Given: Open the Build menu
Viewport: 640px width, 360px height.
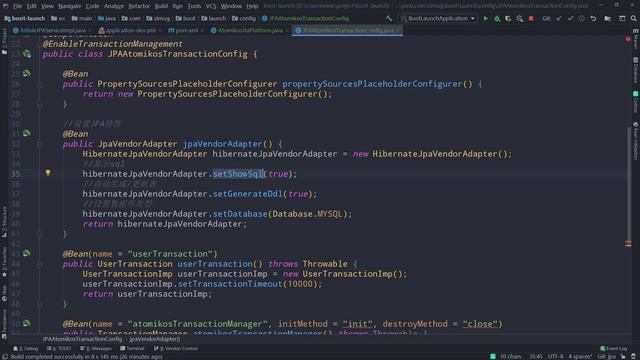Looking at the screenshot, I should (161, 6).
